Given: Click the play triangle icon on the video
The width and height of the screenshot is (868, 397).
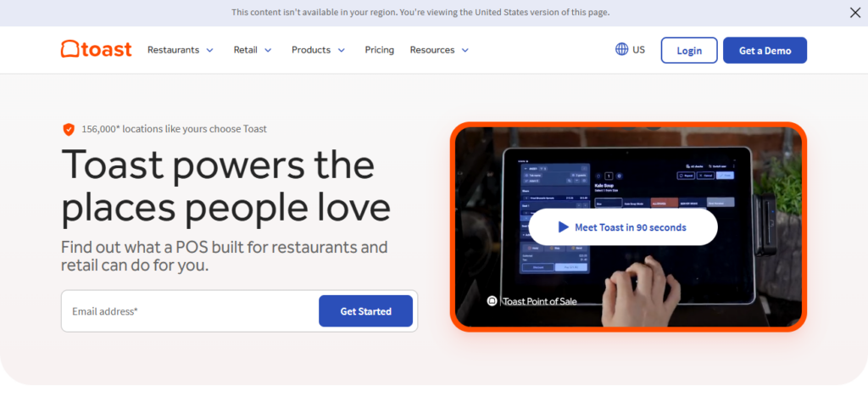Looking at the screenshot, I should pyautogui.click(x=564, y=227).
